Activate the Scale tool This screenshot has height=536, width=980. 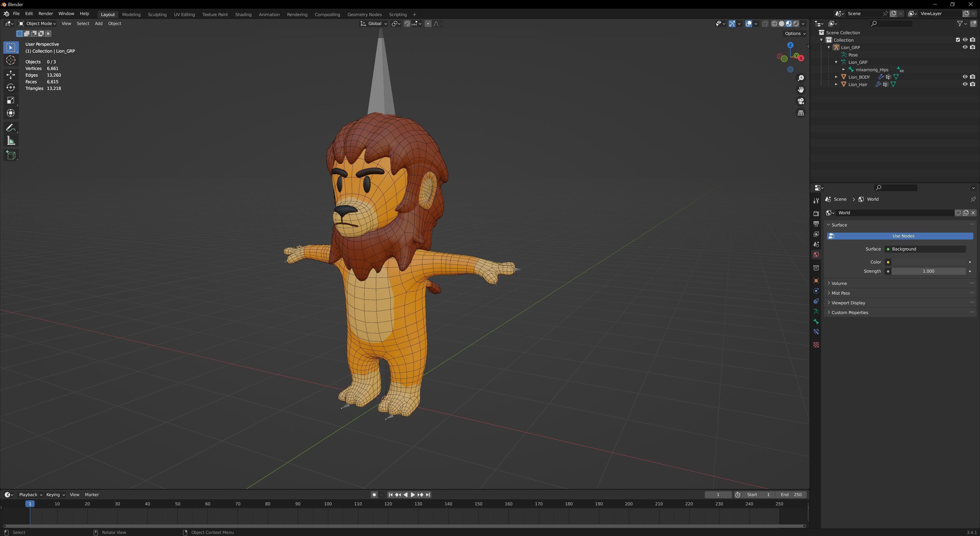[11, 100]
